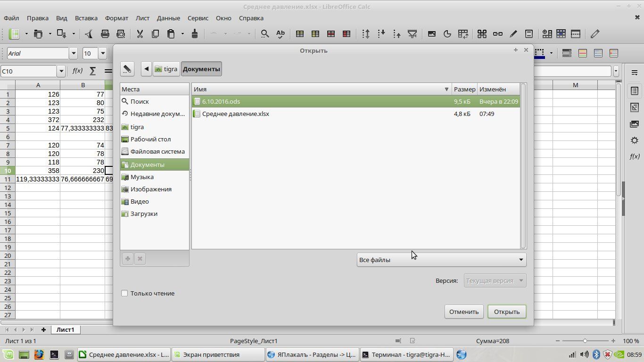Open Find & Replace magnifier icon
Viewport: 644px width, 362px height.
pyautogui.click(x=265, y=34)
